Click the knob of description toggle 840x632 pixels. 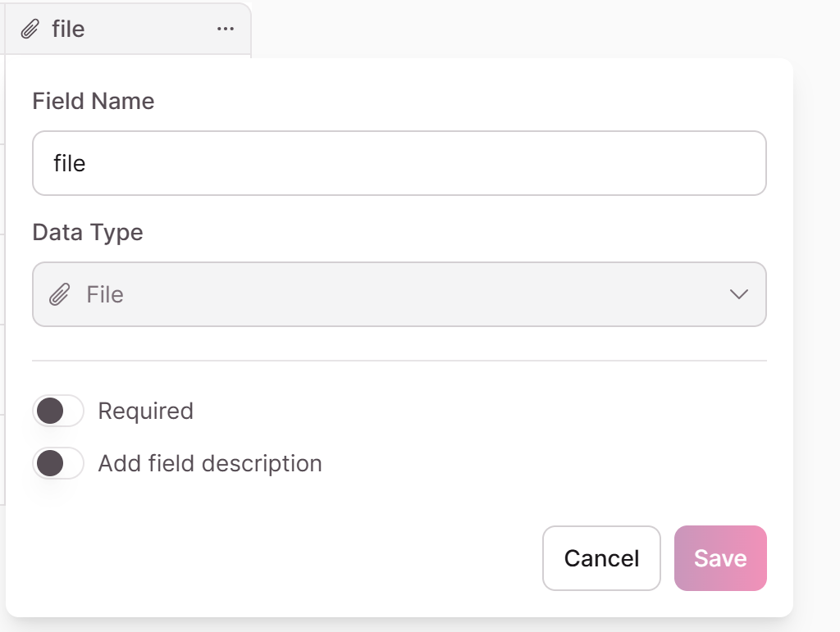(x=50, y=463)
